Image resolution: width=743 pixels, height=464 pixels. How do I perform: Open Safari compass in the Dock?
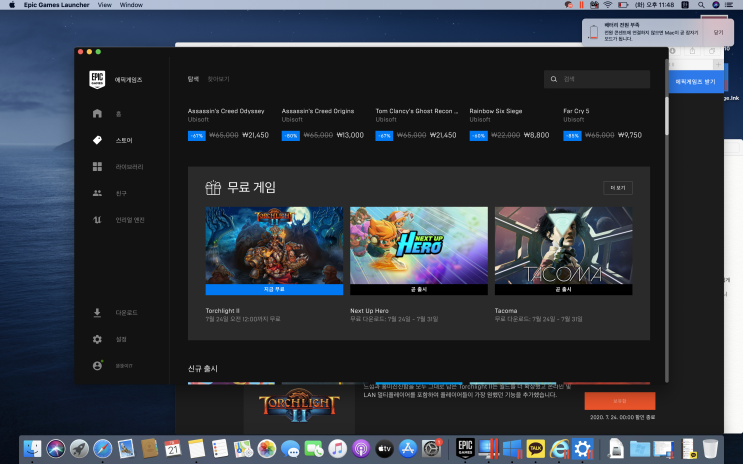pyautogui.click(x=102, y=448)
